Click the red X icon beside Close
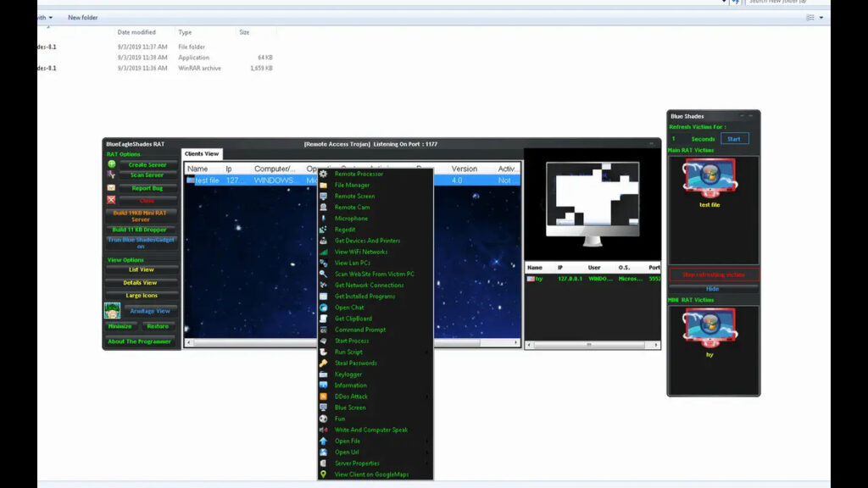The image size is (868, 488). 111,200
